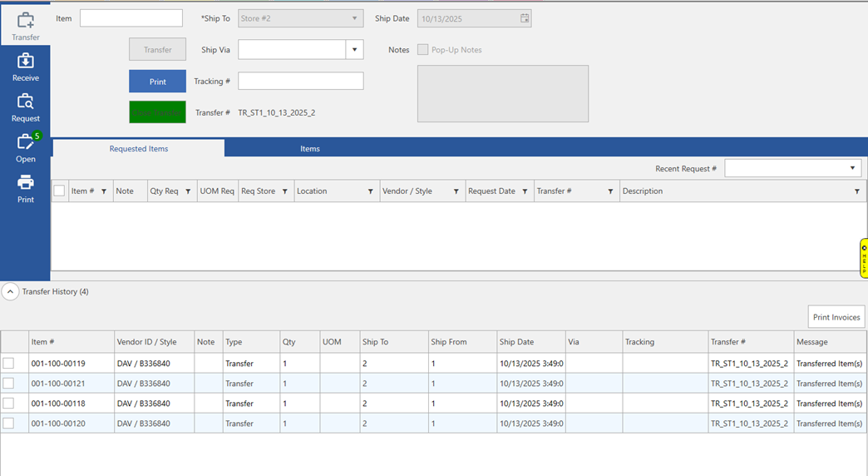Open the Transfer sidebar icon
Viewport: 868px width, 476px height.
[26, 25]
